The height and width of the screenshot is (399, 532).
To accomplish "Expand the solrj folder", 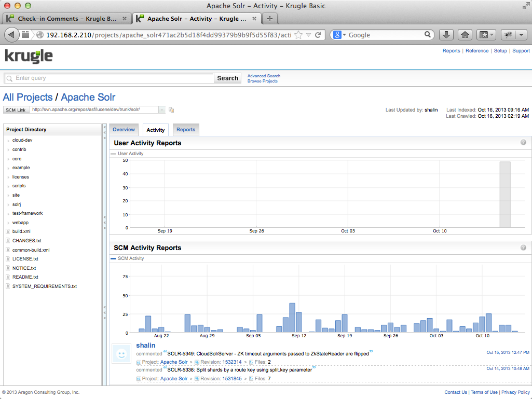I will pos(8,204).
